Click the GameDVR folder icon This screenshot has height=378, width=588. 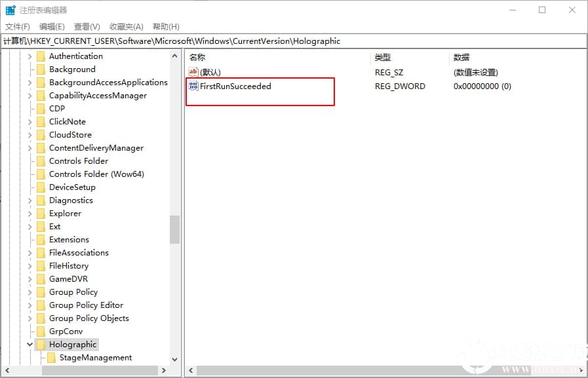coord(41,278)
